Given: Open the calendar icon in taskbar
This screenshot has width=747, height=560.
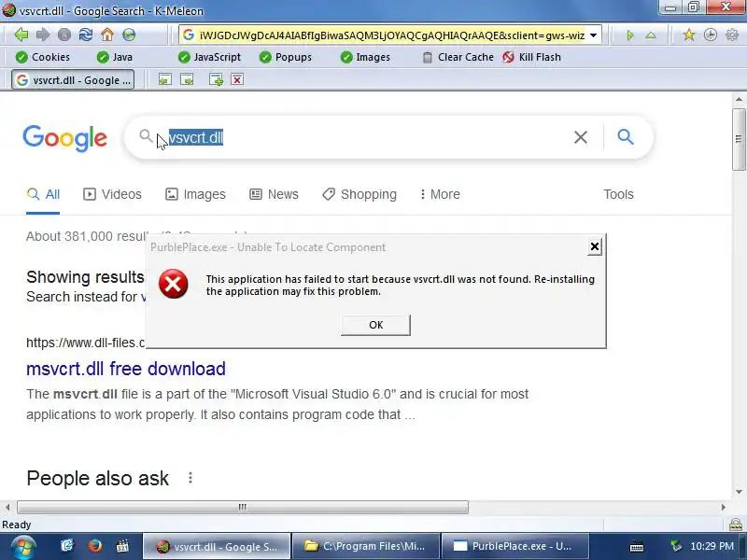Looking at the screenshot, I should point(122,546).
